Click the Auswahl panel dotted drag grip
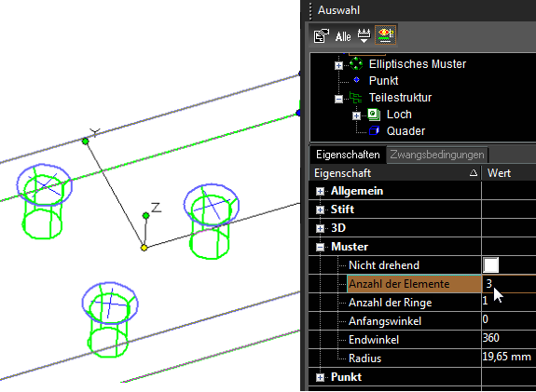536x392 pixels. click(310, 11)
